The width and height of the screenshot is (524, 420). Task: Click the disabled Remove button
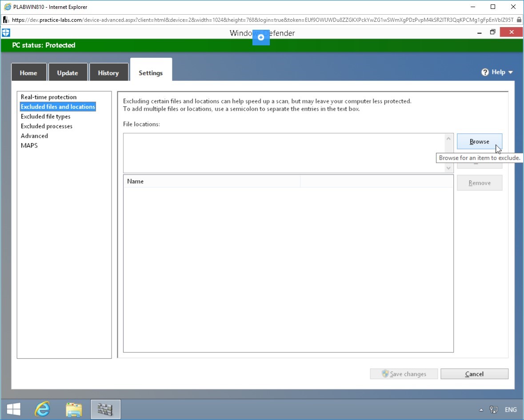[479, 183]
